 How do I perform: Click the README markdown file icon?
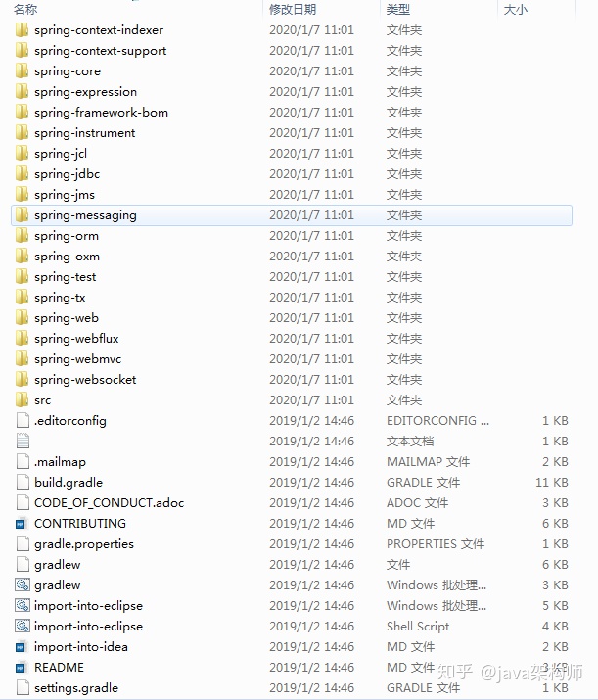coord(22,667)
